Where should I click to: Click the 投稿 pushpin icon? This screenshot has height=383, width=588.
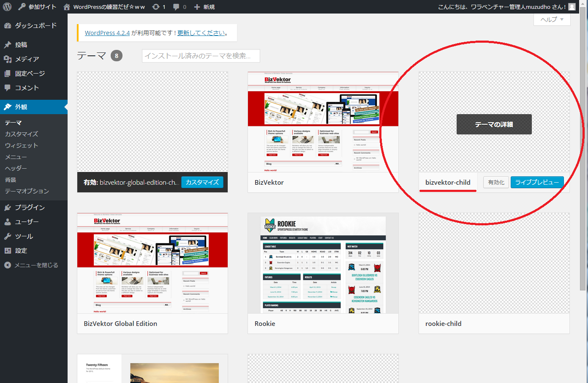pos(8,45)
